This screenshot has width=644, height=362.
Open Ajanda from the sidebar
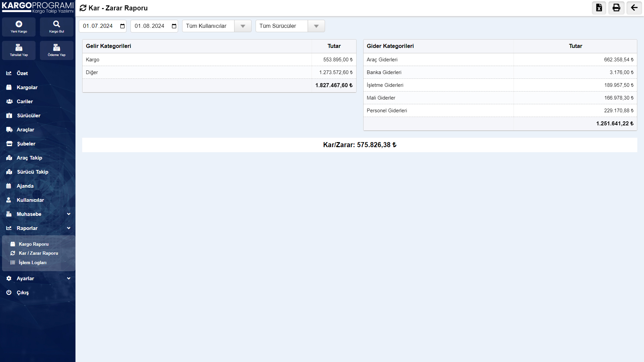click(25, 186)
